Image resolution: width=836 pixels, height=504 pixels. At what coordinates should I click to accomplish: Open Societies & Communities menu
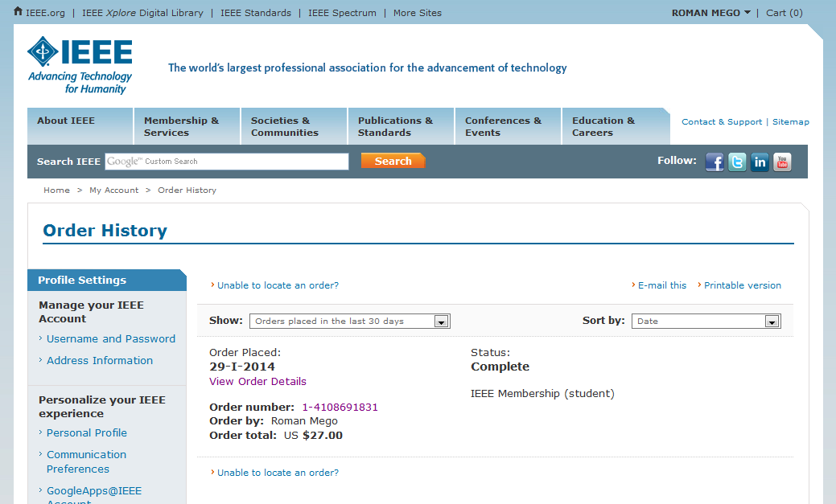click(294, 126)
